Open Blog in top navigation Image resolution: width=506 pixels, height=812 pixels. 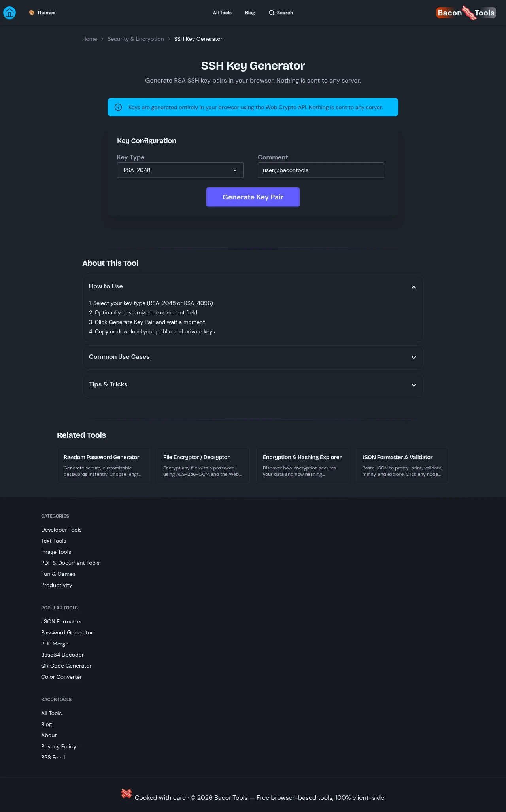pos(250,13)
